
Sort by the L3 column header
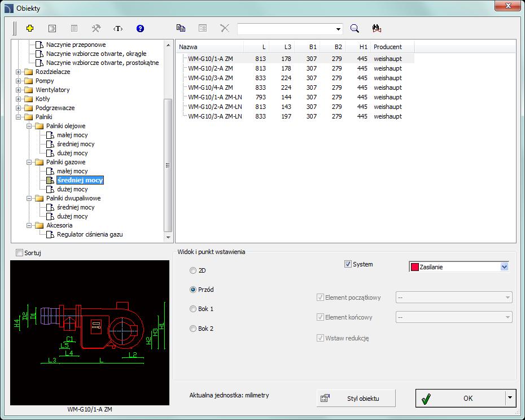pos(282,47)
